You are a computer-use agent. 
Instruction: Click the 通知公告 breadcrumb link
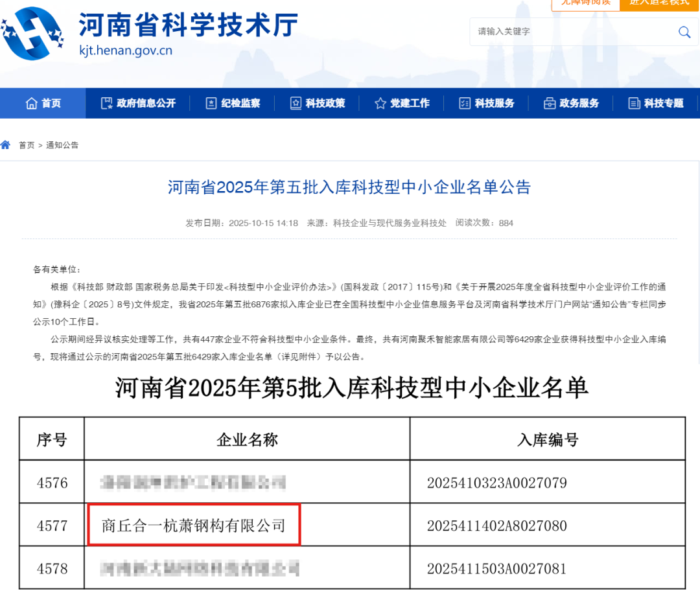(62, 145)
